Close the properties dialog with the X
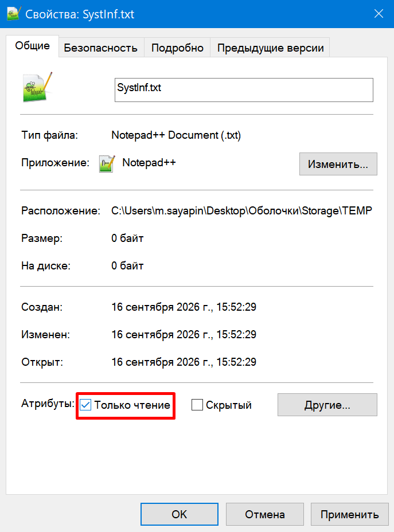 click(379, 14)
